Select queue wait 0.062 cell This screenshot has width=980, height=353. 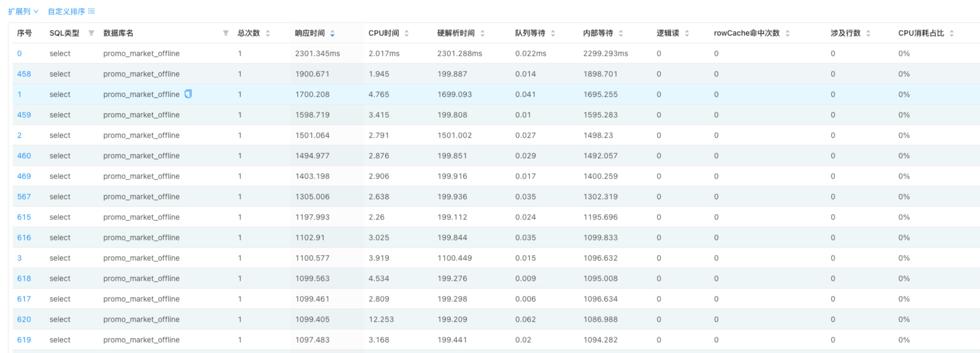coord(525,319)
